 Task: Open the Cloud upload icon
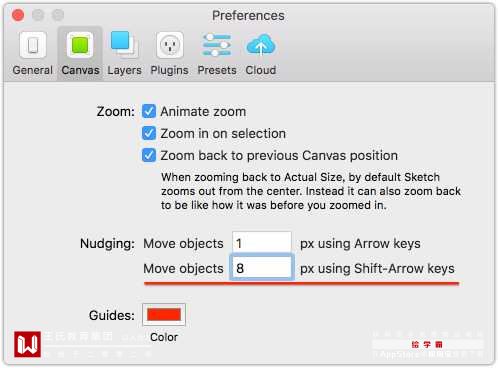[261, 45]
